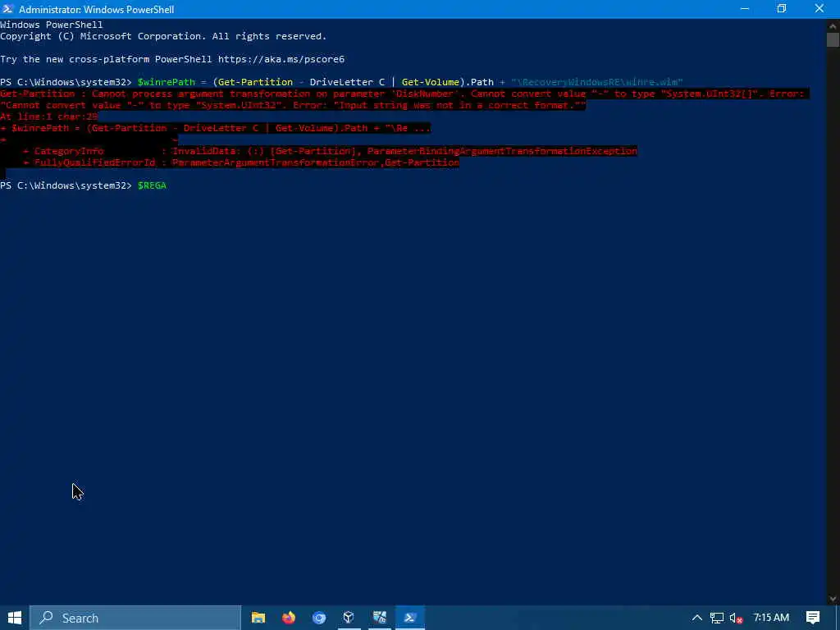Click "ParameterBindingArgumentTransformationException" in the error

pos(502,151)
